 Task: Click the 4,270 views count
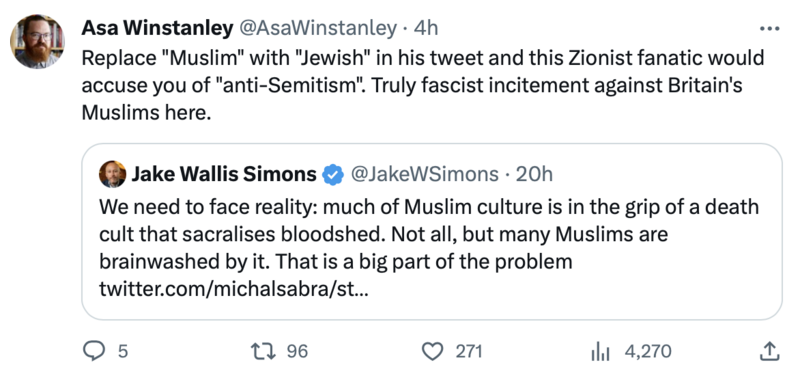point(648,351)
